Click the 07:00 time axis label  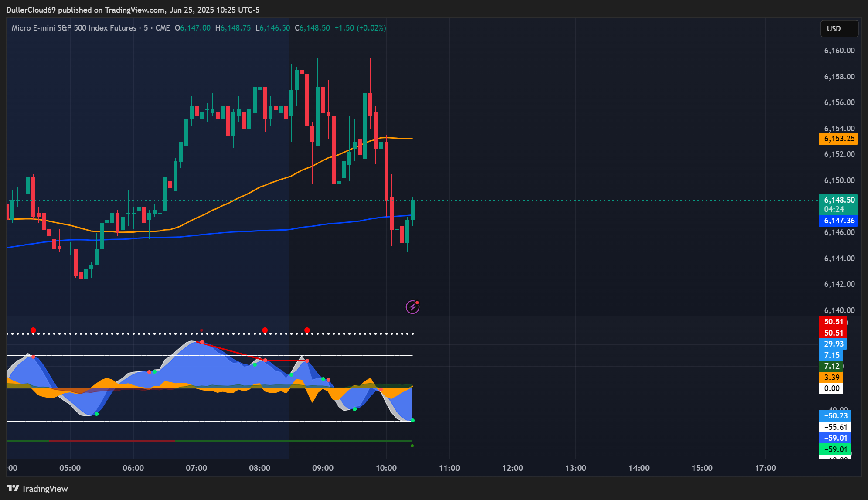[x=196, y=468]
